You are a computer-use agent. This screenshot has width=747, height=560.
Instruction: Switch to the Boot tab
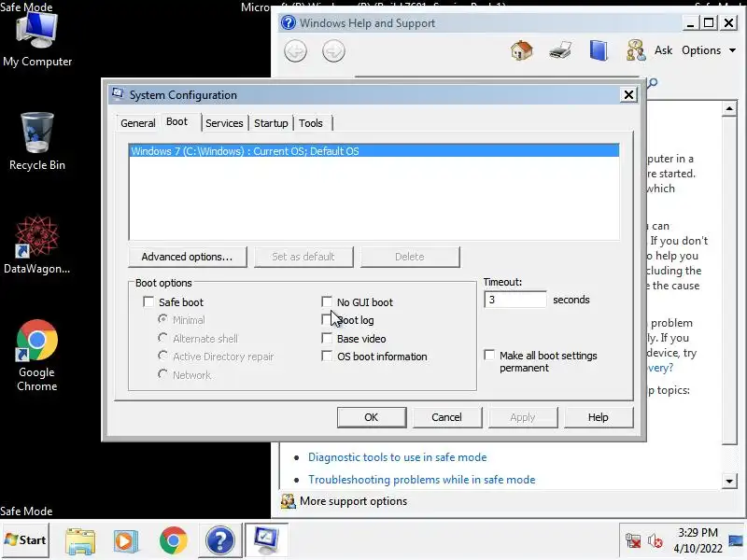177,122
